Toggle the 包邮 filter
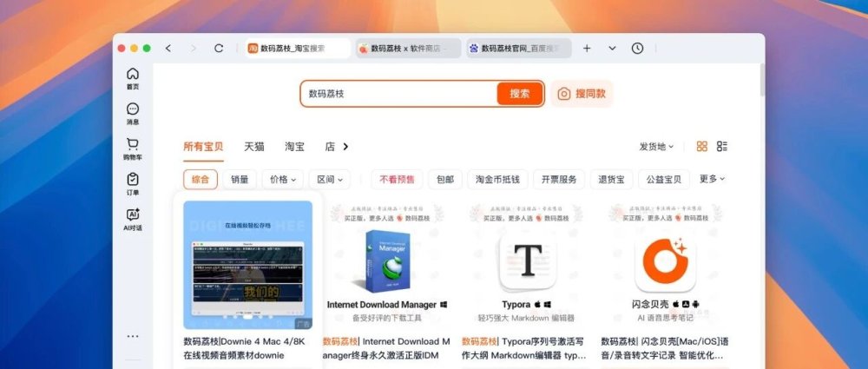868x369 pixels. [x=445, y=180]
